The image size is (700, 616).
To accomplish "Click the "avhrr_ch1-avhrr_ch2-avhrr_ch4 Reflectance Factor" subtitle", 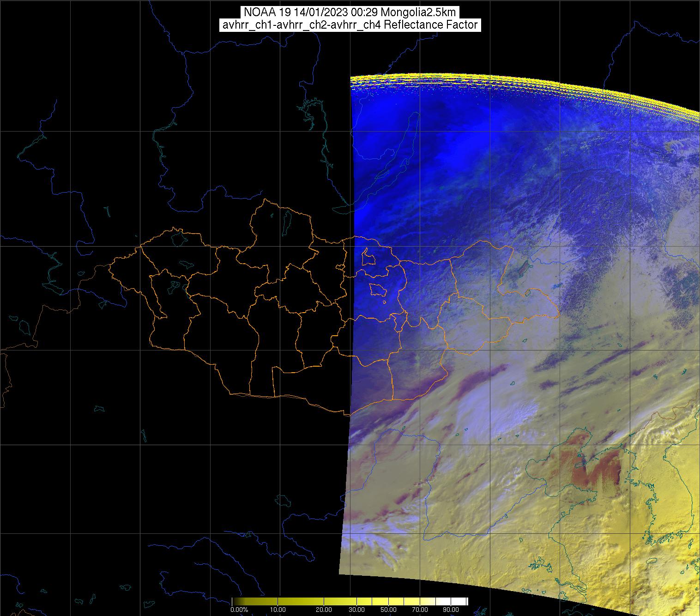I will pyautogui.click(x=350, y=25).
